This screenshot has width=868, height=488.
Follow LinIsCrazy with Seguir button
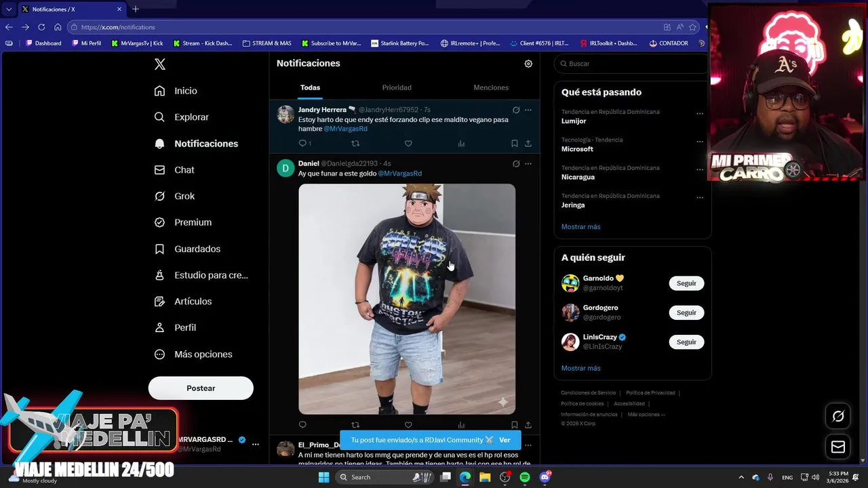coord(686,342)
